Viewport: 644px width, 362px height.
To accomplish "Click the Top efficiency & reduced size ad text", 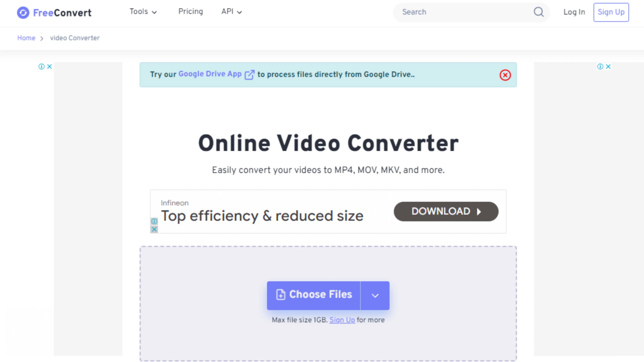I will click(x=262, y=216).
